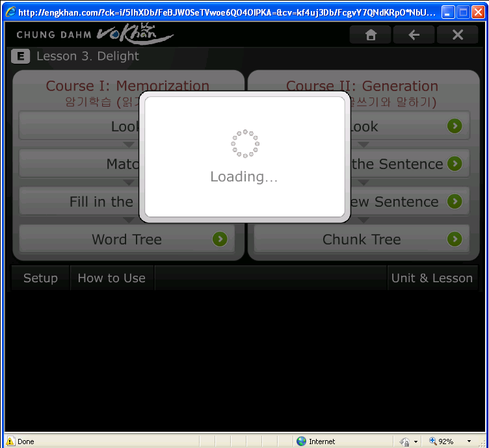This screenshot has height=448, width=489.
Task: Click the 92% zoom level
Action: (445, 441)
